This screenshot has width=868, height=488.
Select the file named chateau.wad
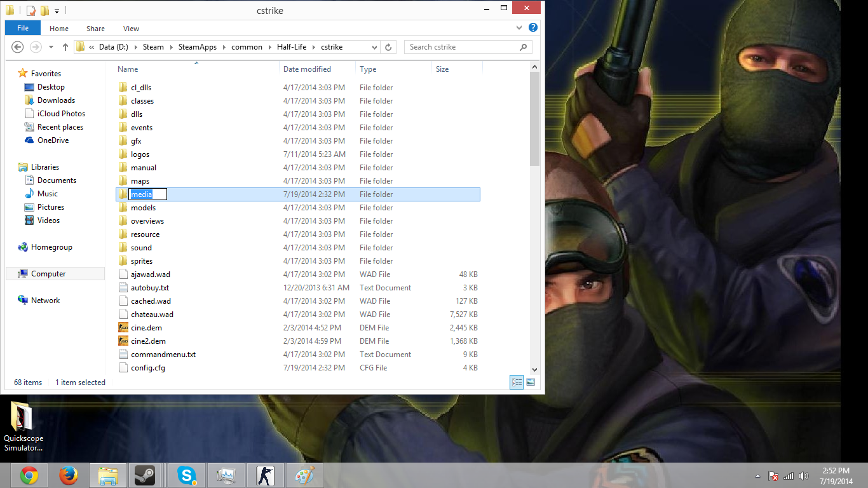tap(152, 315)
